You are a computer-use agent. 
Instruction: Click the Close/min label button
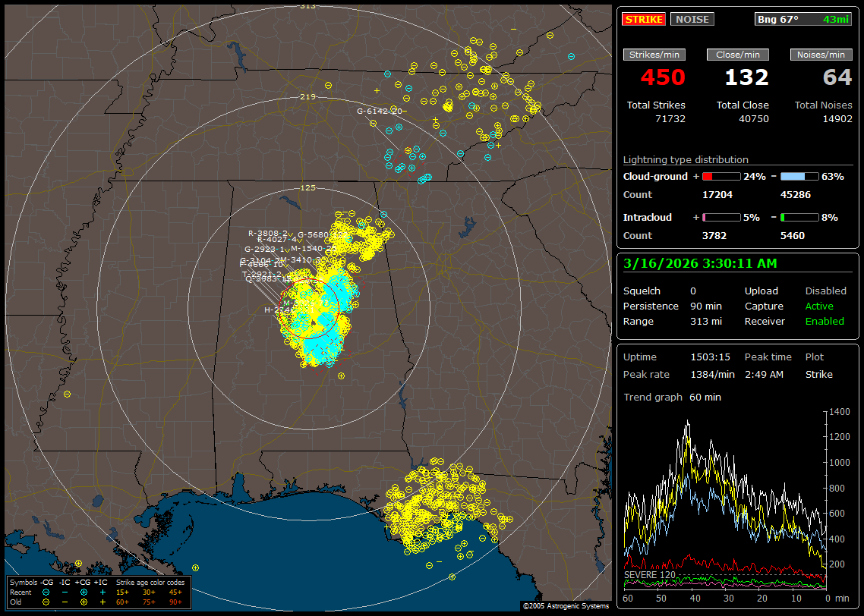(738, 55)
